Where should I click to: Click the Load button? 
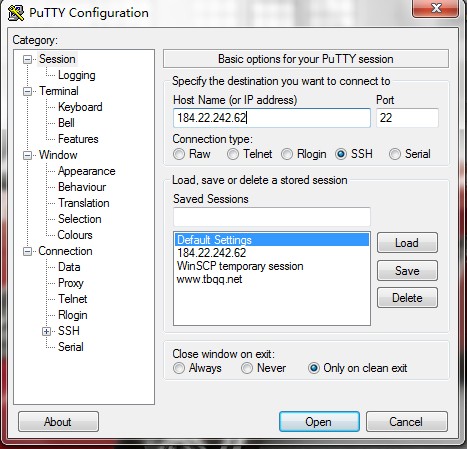407,243
